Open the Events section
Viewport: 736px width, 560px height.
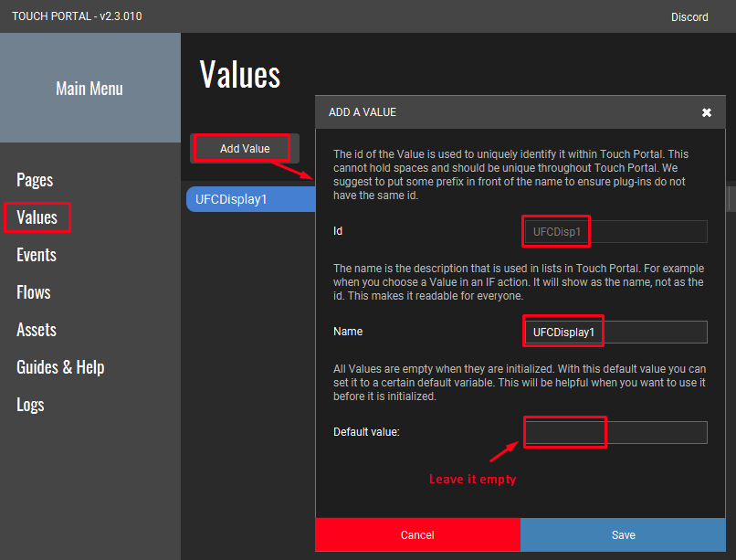click(37, 255)
